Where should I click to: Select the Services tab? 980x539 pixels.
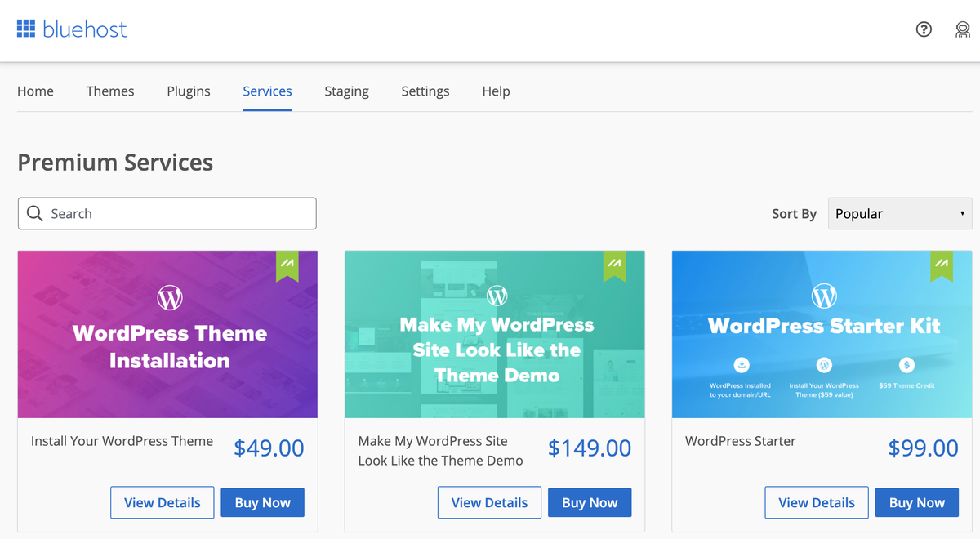click(x=267, y=91)
